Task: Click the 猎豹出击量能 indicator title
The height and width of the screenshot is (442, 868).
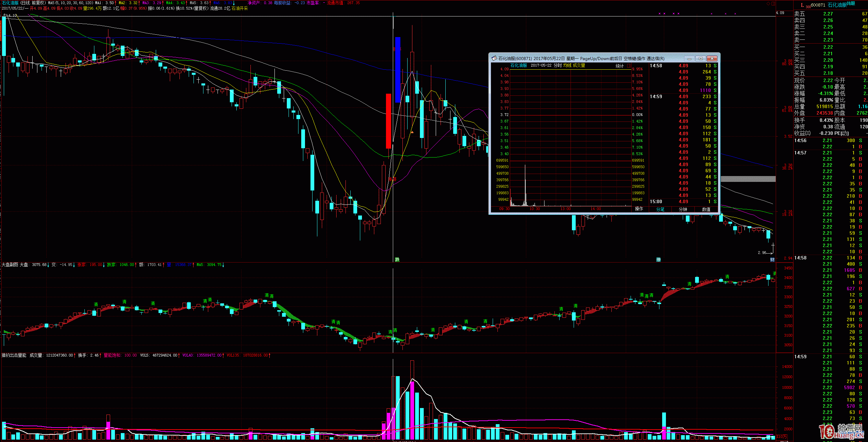Action: click(14, 355)
